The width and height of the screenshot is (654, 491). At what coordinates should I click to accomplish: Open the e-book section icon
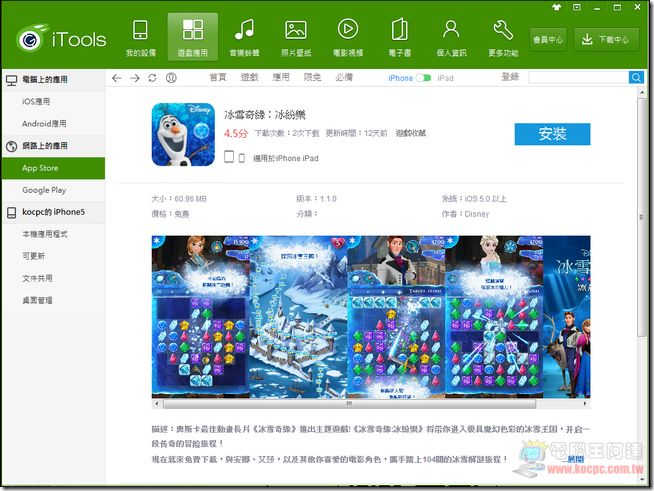[400, 37]
